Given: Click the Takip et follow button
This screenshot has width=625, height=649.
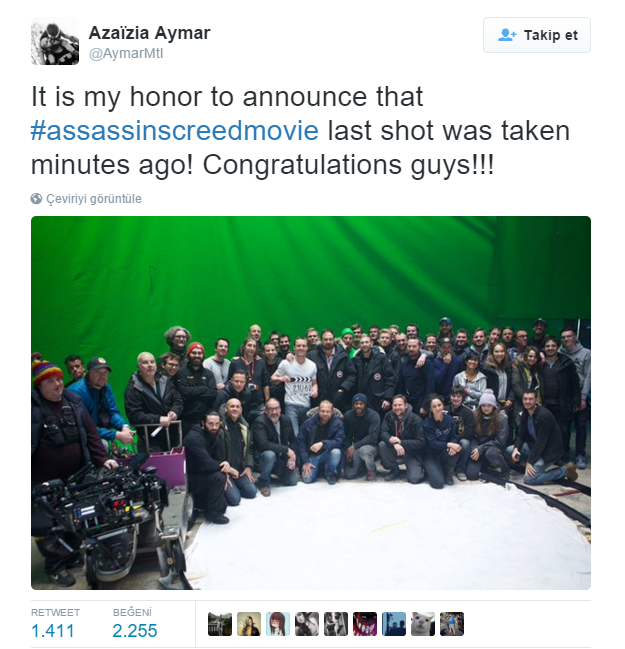Looking at the screenshot, I should 536,35.
